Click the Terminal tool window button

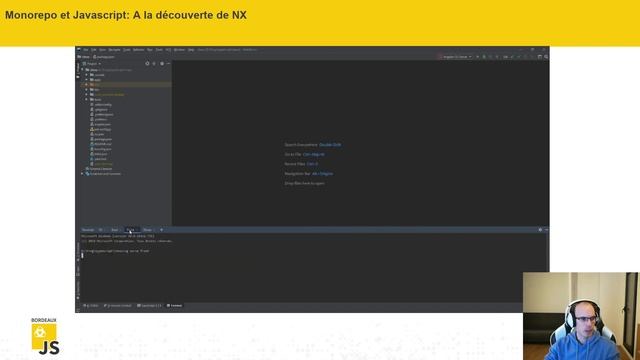point(174,305)
